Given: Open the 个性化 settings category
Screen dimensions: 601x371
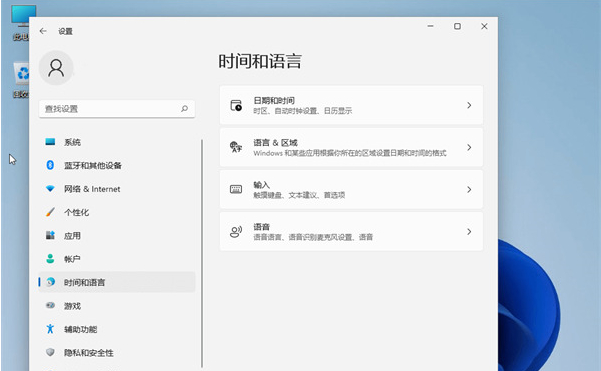Looking at the screenshot, I should [x=117, y=212].
